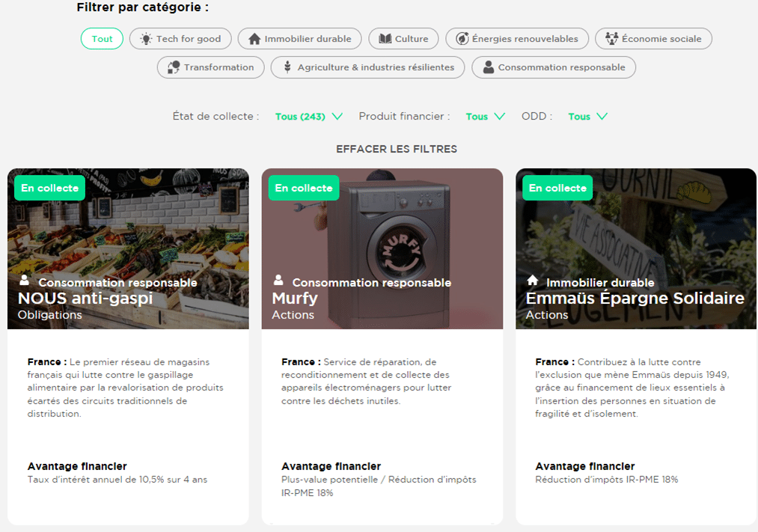Click the book icon on Culture filter
This screenshot has height=532, width=758.
[x=385, y=39]
